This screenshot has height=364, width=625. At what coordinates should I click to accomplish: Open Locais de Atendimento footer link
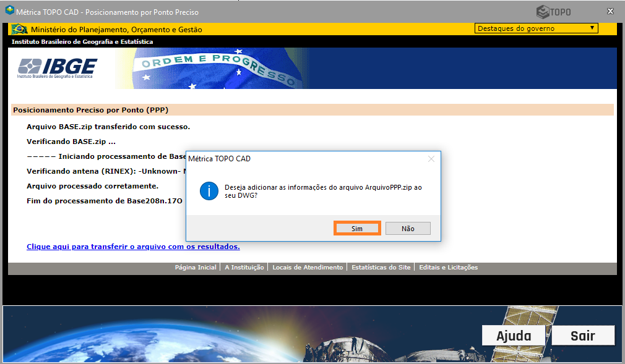(x=308, y=267)
